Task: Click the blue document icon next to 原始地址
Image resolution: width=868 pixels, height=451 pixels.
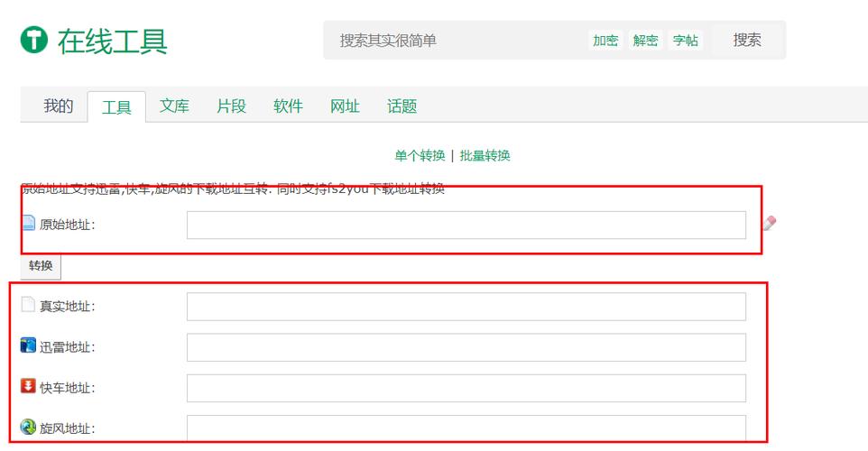Action: pyautogui.click(x=28, y=223)
